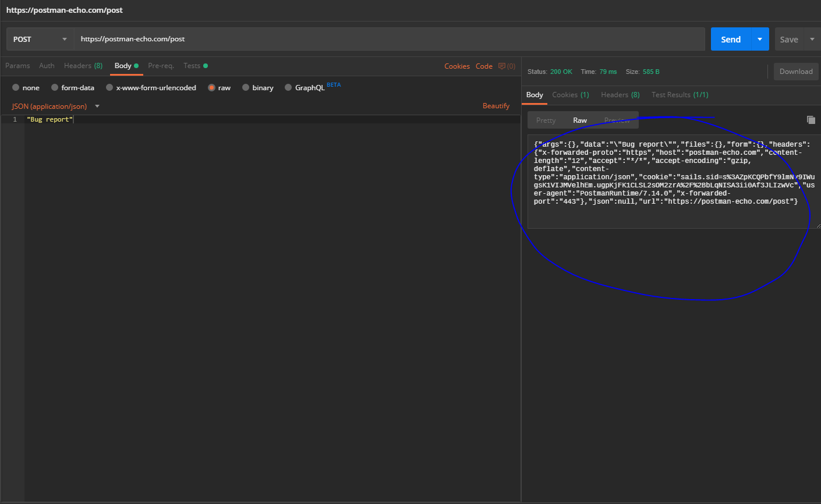Beautify the raw JSON body
The height and width of the screenshot is (504, 821).
(x=496, y=105)
